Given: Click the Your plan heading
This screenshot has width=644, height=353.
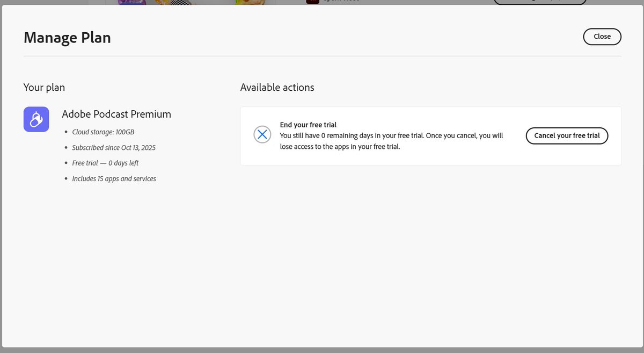Looking at the screenshot, I should [44, 87].
